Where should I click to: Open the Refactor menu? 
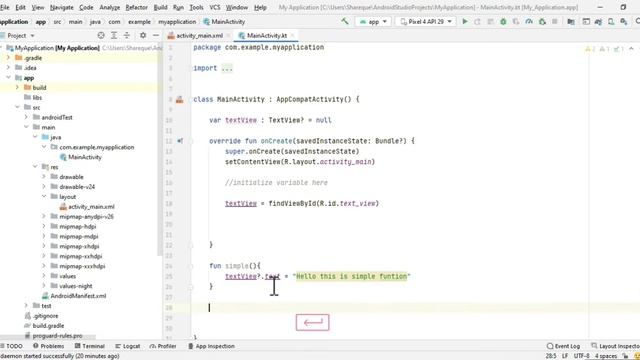point(136,7)
